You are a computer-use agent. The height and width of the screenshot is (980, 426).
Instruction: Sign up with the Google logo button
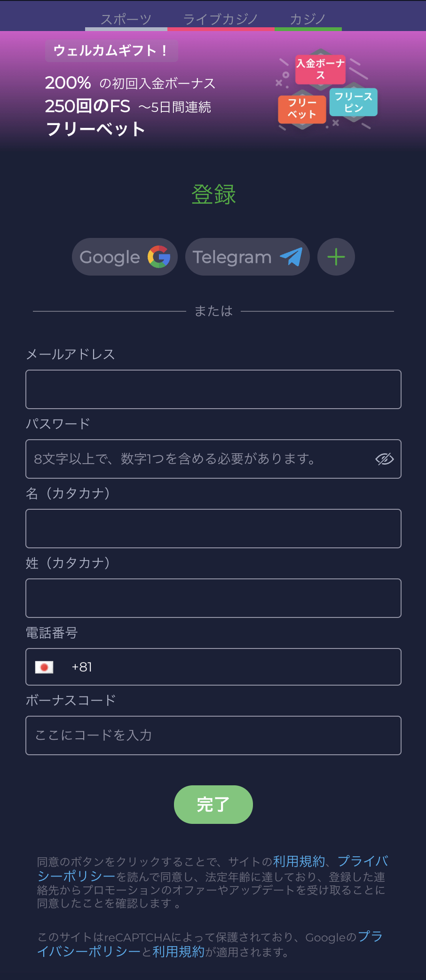click(x=125, y=257)
